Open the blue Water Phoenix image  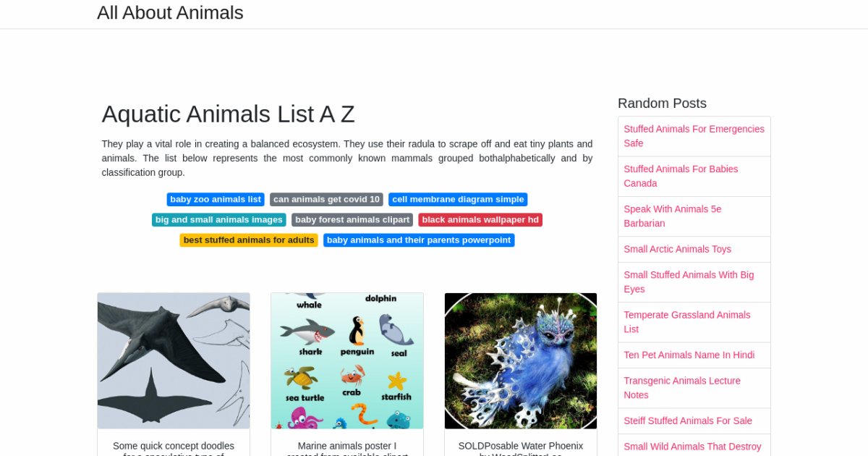coord(521,360)
